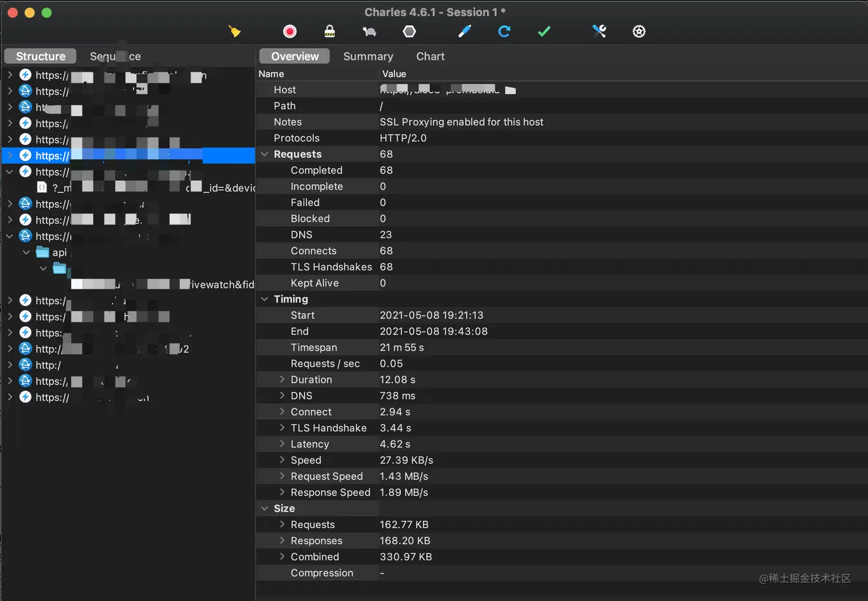
Task: Click the Blocked row
Action: click(x=562, y=219)
